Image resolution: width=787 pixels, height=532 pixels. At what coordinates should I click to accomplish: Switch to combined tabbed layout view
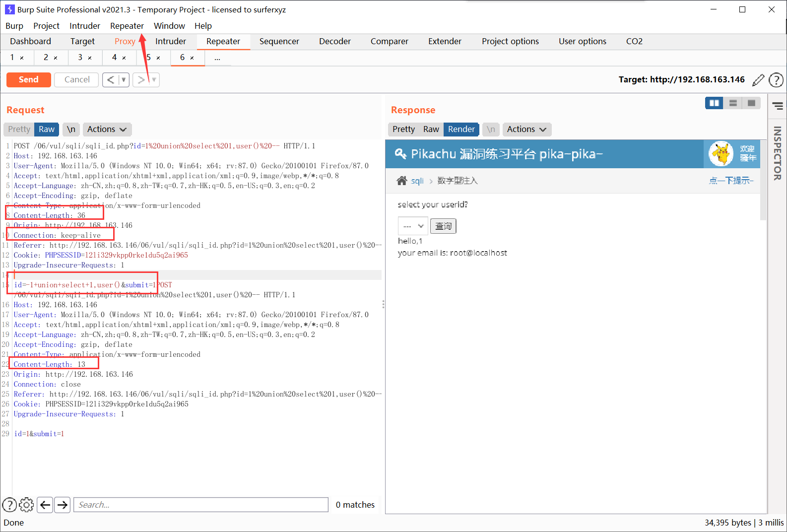[x=751, y=103]
